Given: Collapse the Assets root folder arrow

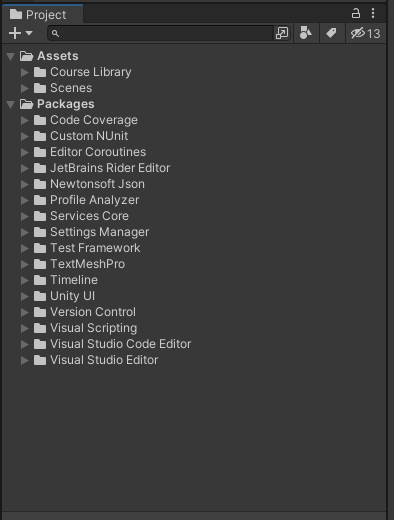Looking at the screenshot, I should point(11,56).
